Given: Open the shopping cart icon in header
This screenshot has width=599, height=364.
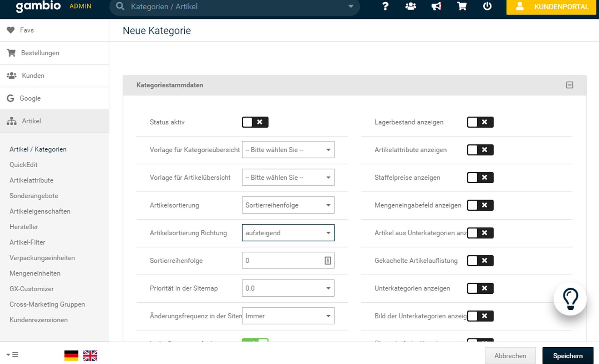Looking at the screenshot, I should (x=462, y=6).
